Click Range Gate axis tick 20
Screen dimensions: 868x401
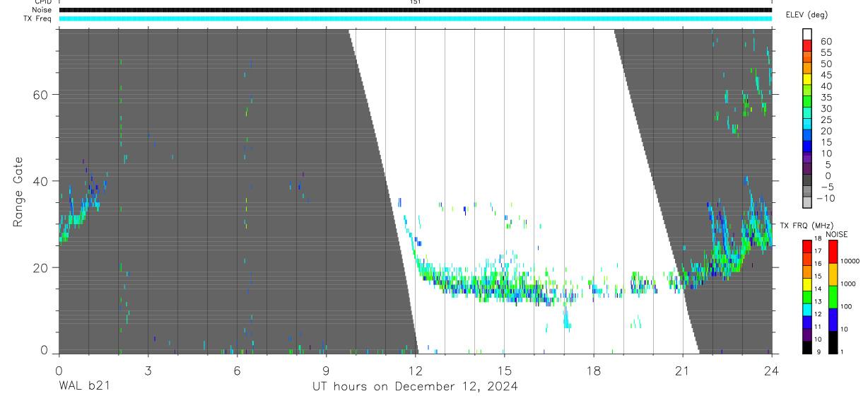tap(42, 268)
